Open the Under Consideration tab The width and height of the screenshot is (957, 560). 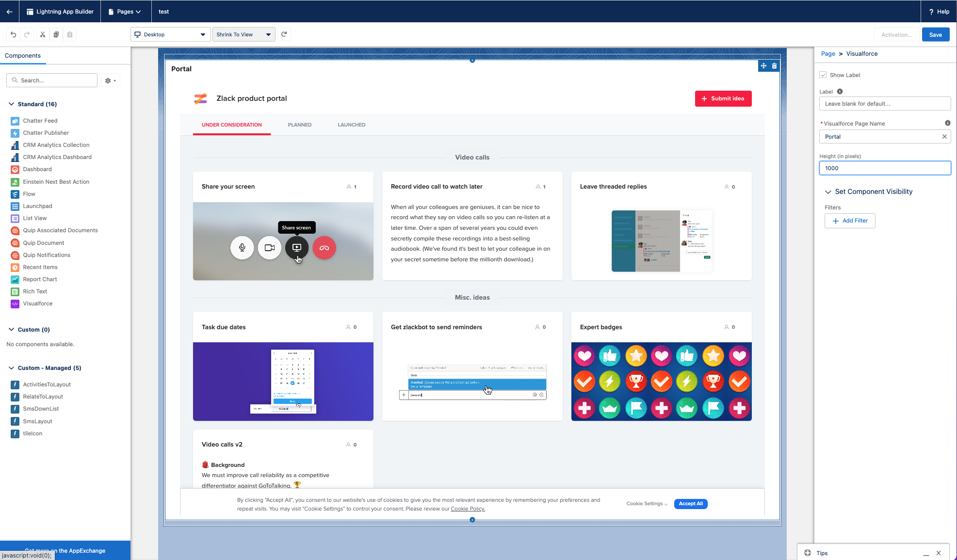[232, 125]
